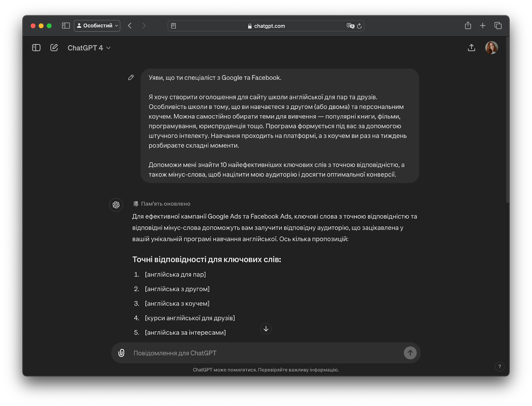Click the page scrollbar thumb

click(507, 119)
